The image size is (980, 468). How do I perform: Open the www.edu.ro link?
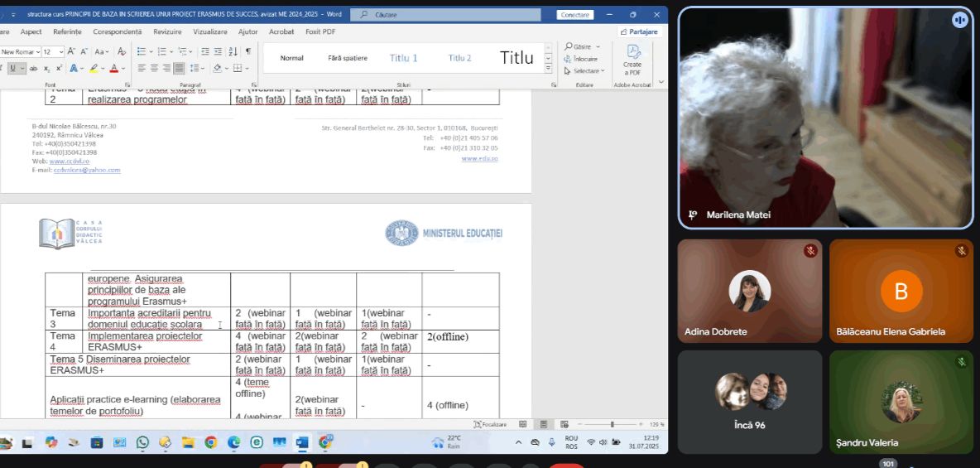(x=479, y=158)
